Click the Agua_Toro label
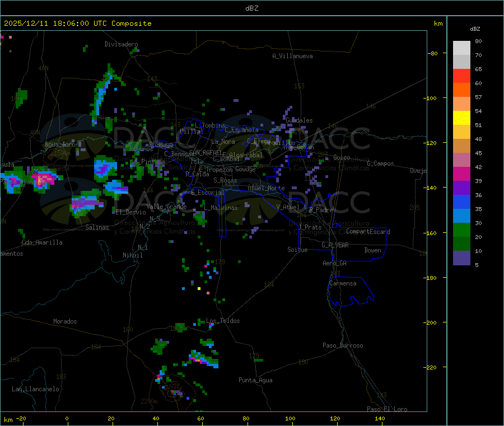The image size is (504, 426). 60,144
